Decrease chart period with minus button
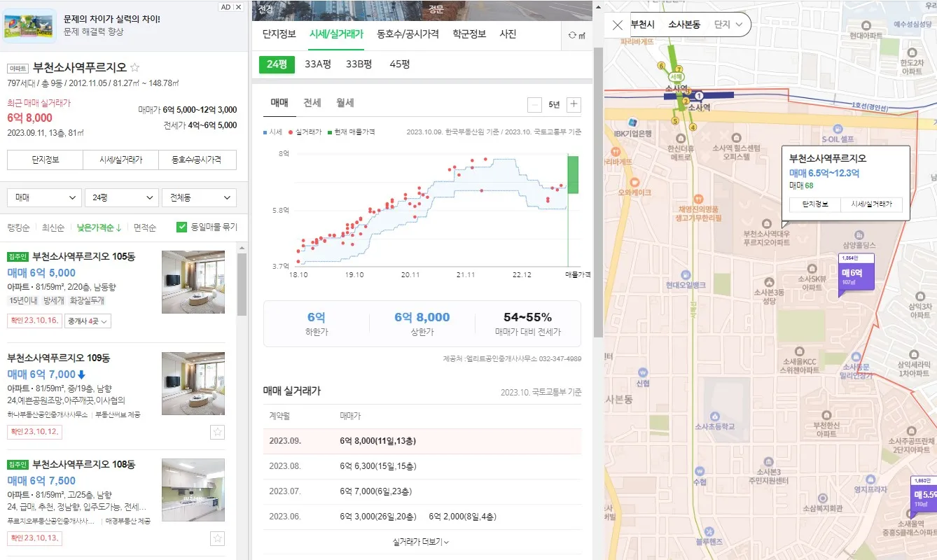The width and height of the screenshot is (937, 560). click(534, 105)
